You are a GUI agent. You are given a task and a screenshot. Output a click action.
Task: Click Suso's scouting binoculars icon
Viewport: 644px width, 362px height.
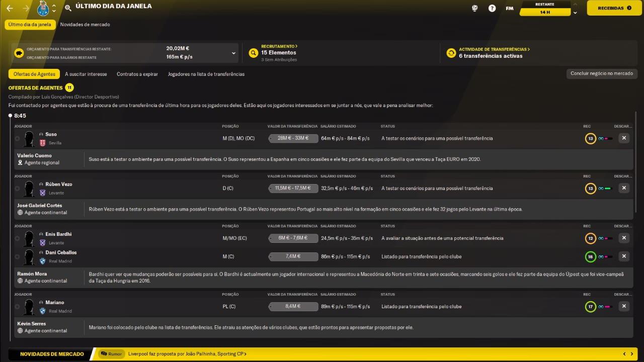pyautogui.click(x=601, y=138)
